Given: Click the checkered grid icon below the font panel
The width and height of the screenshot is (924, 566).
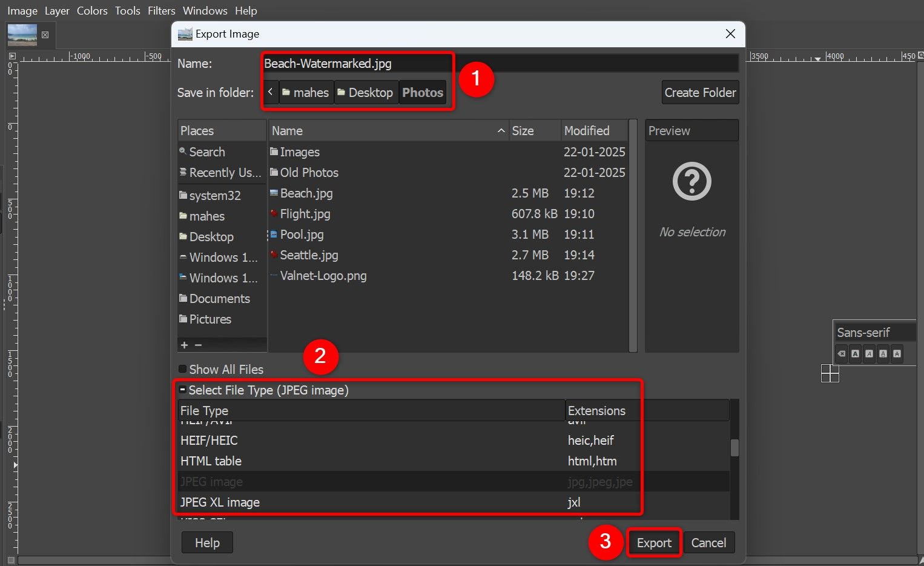Looking at the screenshot, I should pyautogui.click(x=830, y=373).
